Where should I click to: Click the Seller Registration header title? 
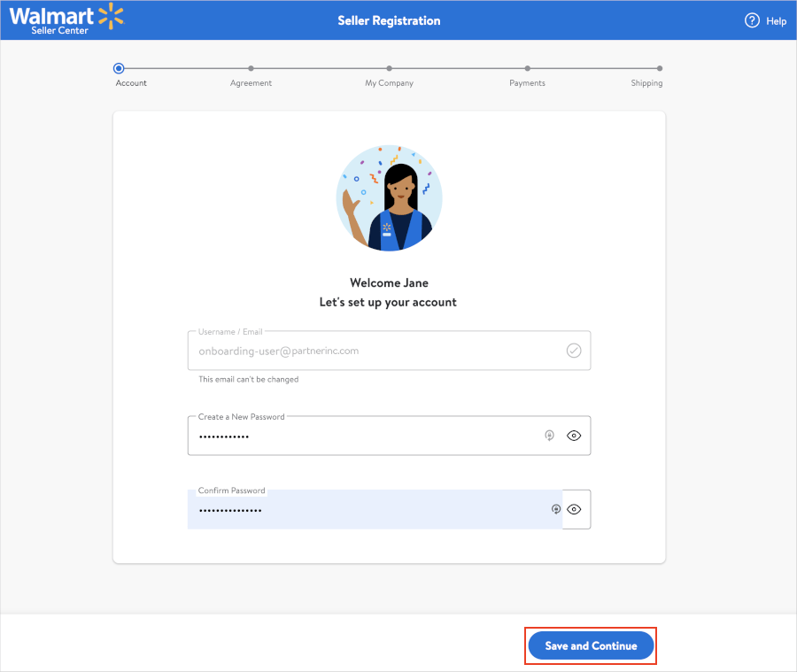pos(389,20)
